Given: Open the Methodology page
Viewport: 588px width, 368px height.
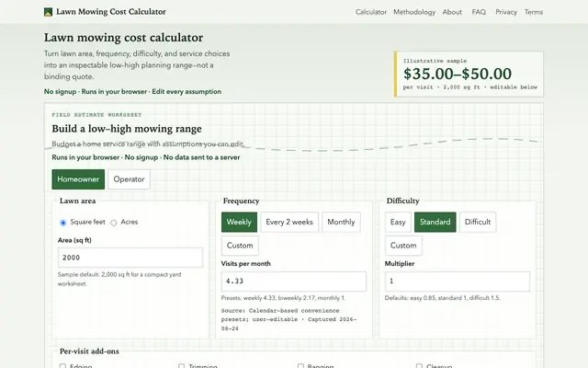Looking at the screenshot, I should tap(414, 12).
